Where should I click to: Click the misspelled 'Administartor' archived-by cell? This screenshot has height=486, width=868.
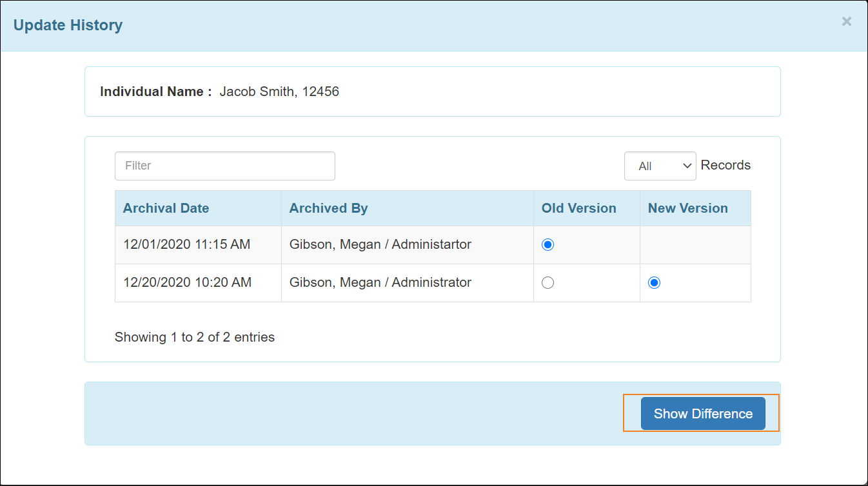pyautogui.click(x=380, y=245)
